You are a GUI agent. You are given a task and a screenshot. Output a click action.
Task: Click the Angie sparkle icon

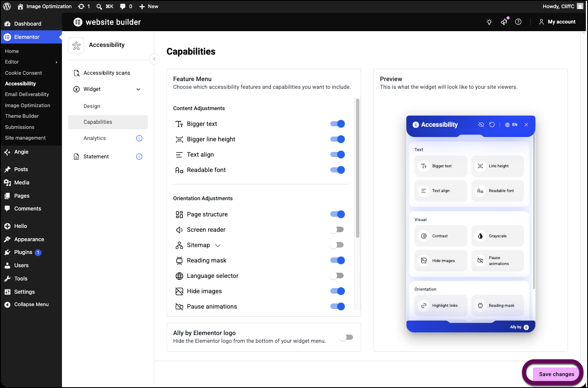click(x=7, y=152)
